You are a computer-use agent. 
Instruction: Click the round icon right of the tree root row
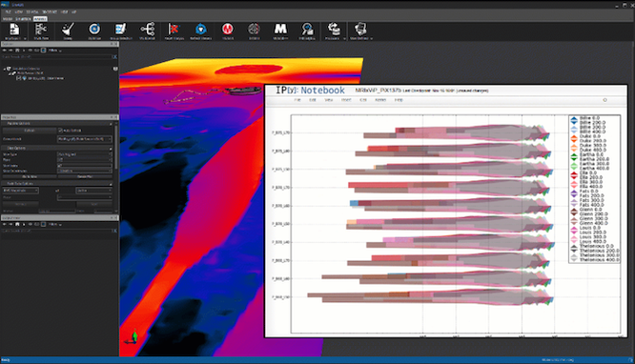tap(115, 69)
